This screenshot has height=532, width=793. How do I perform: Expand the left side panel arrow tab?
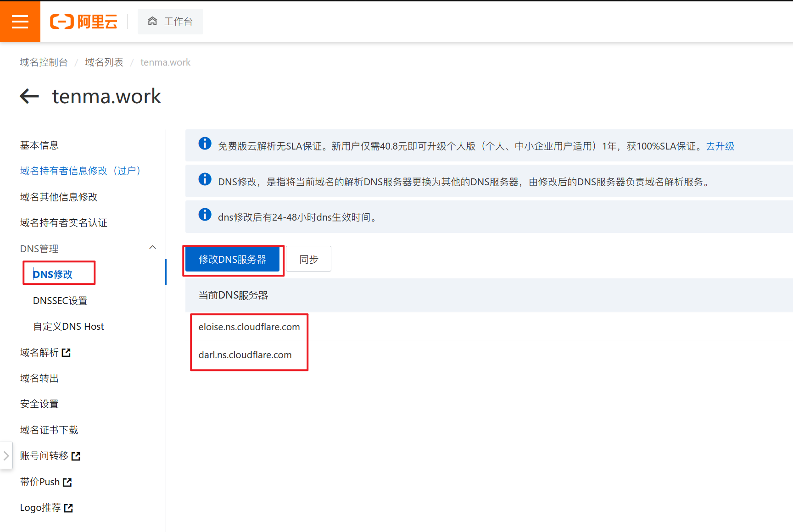pyautogui.click(x=6, y=455)
